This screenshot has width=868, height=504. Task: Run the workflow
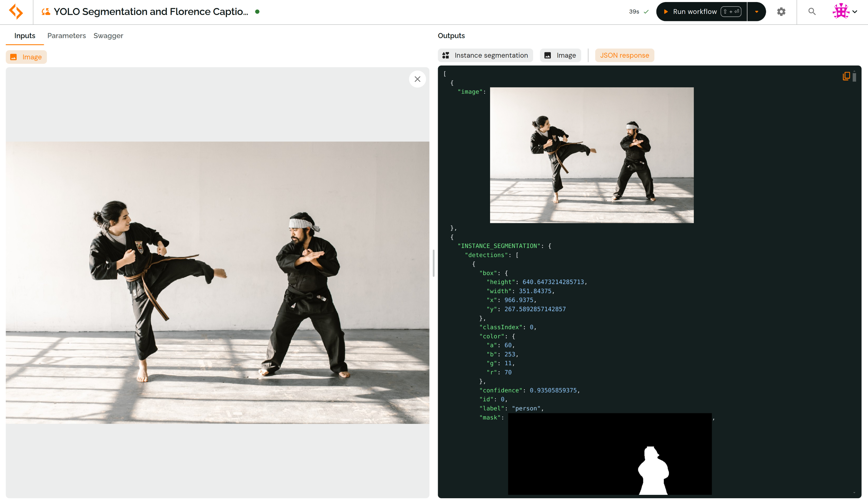702,12
